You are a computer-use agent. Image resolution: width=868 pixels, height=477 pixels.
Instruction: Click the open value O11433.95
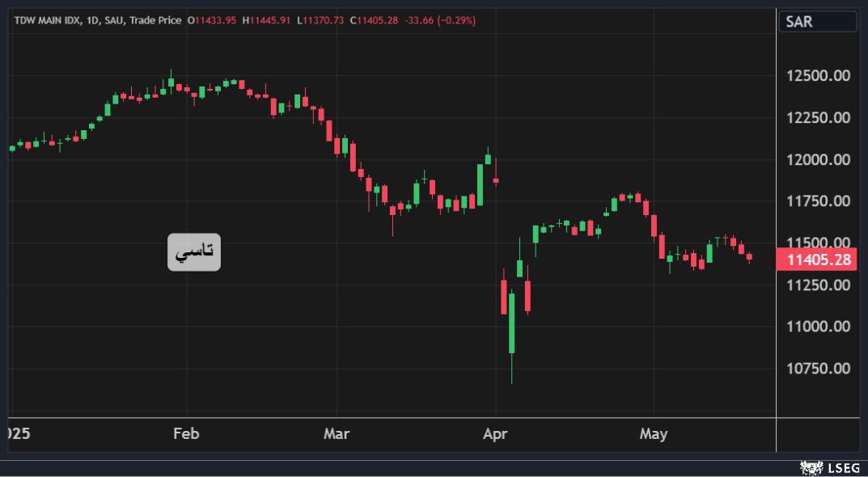212,20
